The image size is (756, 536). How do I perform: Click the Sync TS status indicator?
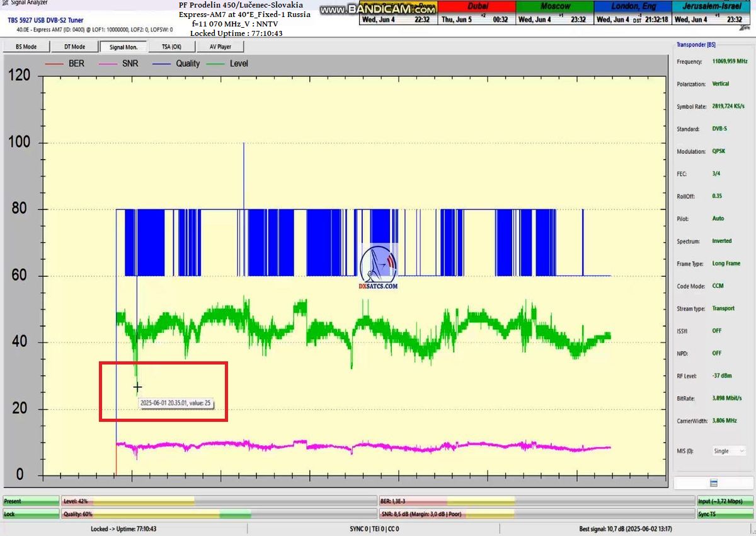click(x=724, y=514)
